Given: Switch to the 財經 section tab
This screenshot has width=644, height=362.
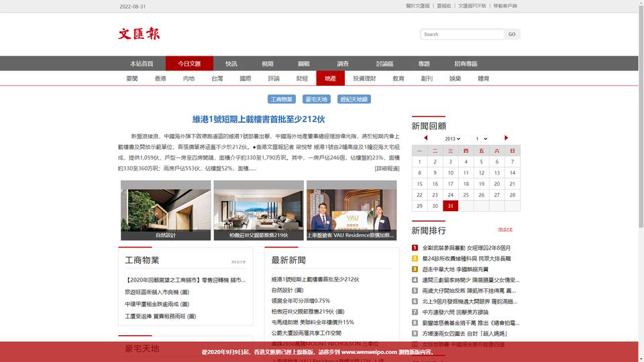Looking at the screenshot, I should tap(302, 78).
